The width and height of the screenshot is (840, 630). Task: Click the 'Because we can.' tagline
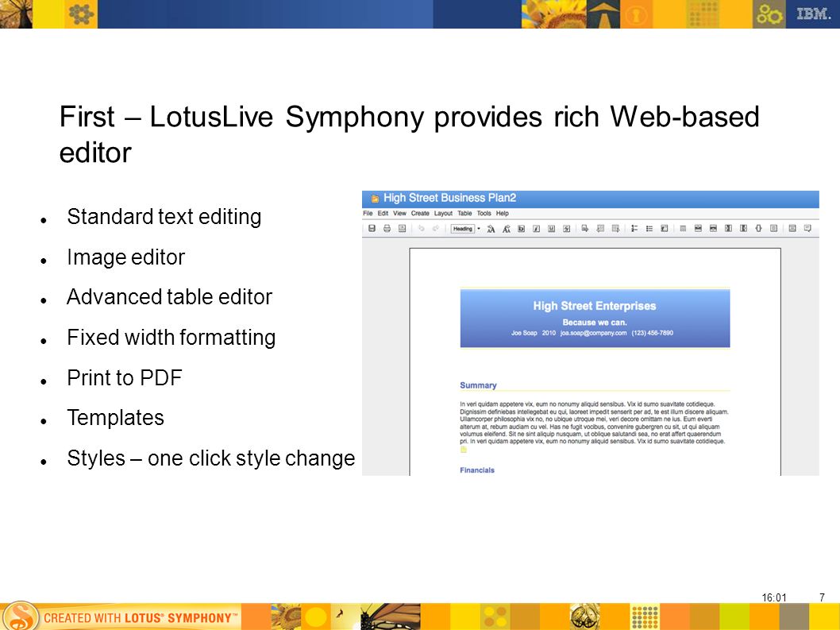[595, 323]
